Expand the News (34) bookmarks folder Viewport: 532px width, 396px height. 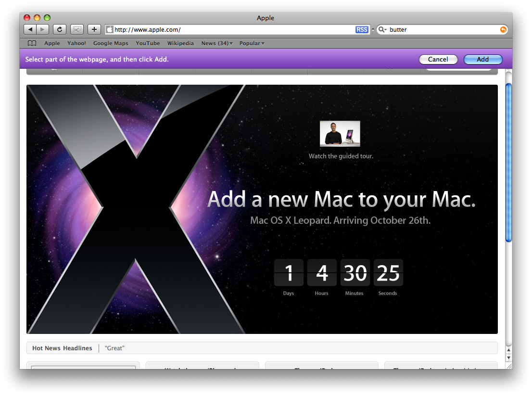[x=217, y=43]
